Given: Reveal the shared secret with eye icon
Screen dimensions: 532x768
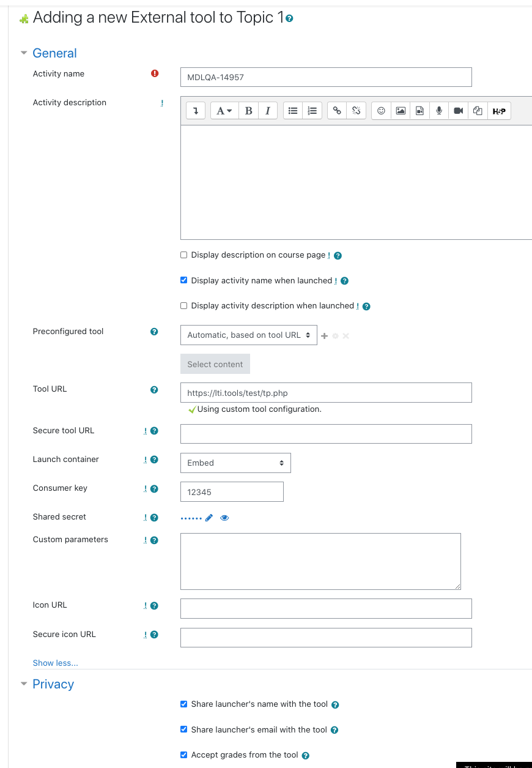Looking at the screenshot, I should click(x=224, y=518).
